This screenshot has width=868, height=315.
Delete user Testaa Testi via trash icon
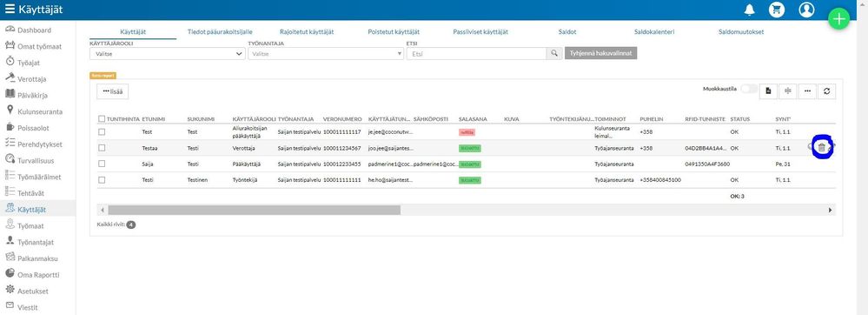(x=822, y=148)
